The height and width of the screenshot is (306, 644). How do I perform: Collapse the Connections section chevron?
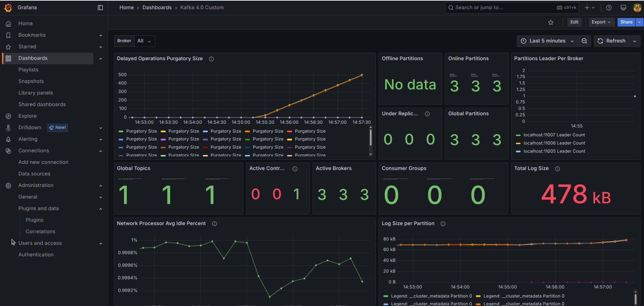(x=101, y=151)
